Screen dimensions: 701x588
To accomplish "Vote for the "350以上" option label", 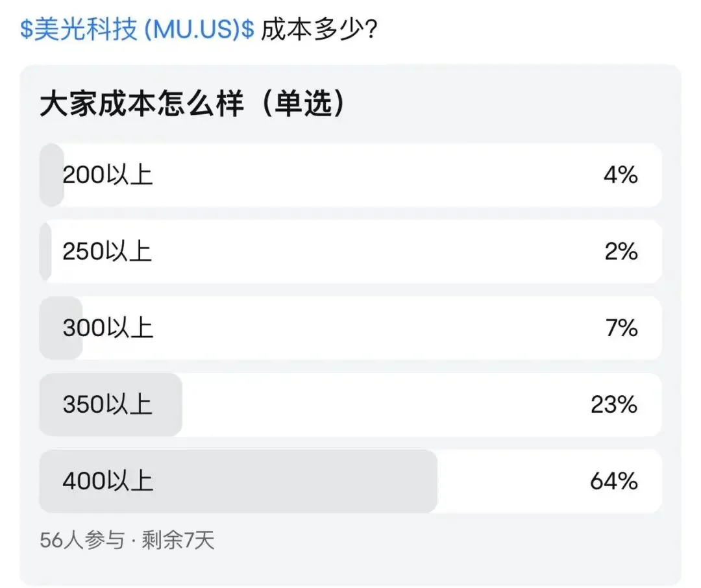I will [108, 405].
